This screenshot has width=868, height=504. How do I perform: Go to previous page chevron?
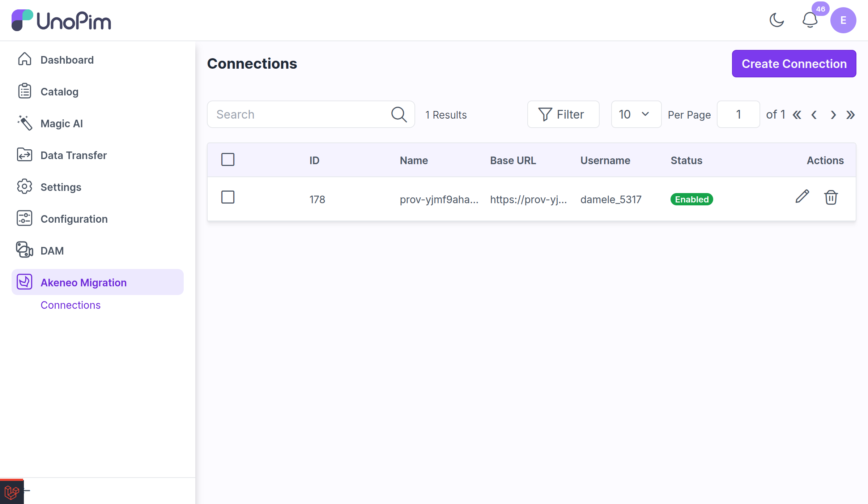[814, 115]
